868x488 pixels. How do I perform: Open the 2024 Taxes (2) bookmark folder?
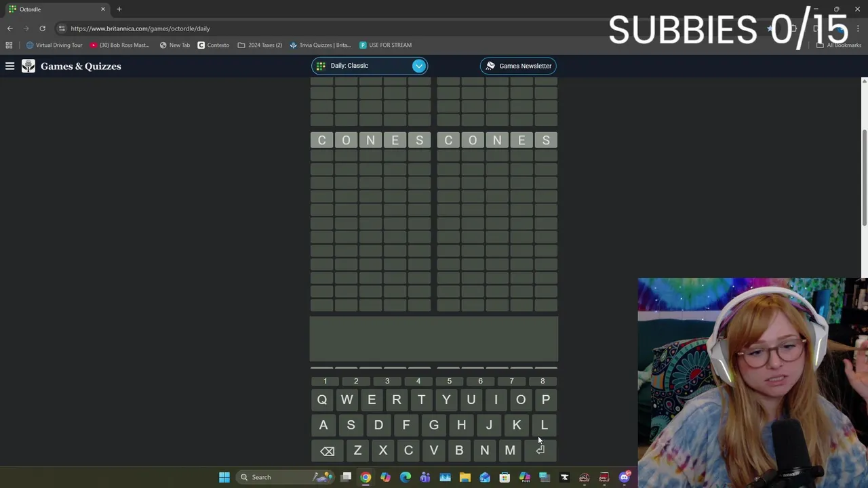click(260, 45)
